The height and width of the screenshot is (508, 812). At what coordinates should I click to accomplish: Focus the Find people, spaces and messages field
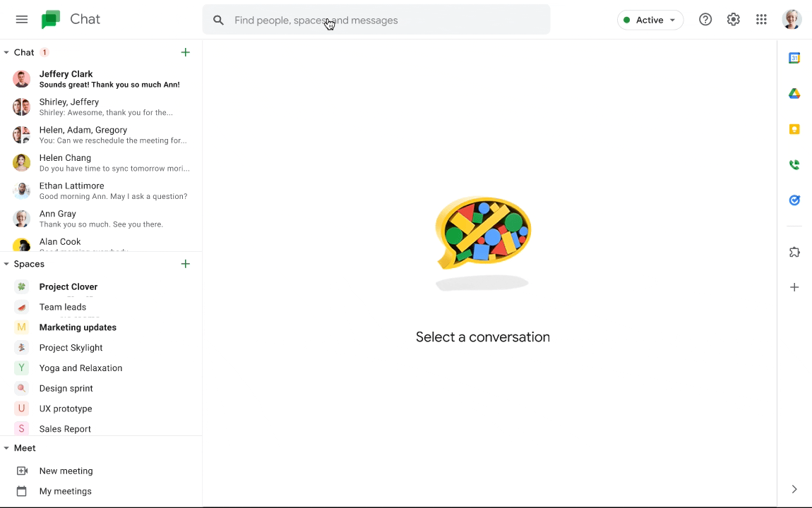(x=376, y=20)
